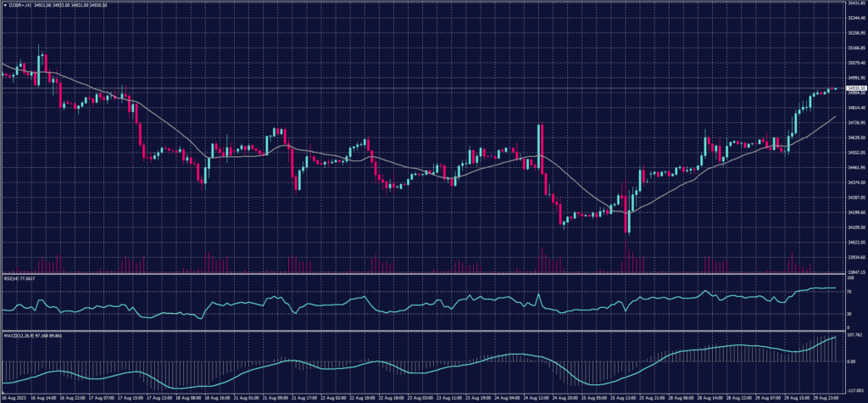Click the tall green candle on 24 Aug 12:00
The width and height of the screenshot is (868, 403).
point(540,144)
